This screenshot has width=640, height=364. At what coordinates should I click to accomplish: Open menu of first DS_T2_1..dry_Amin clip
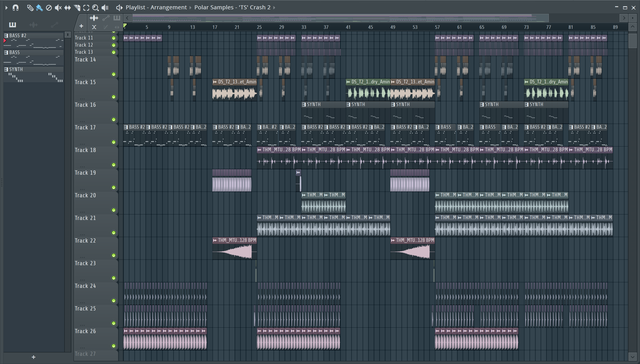pyautogui.click(x=348, y=82)
